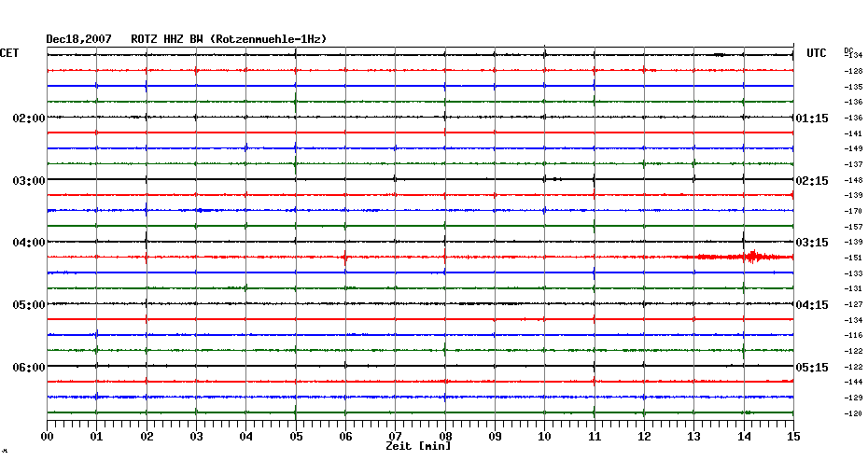Select the 04:00 CET time label

tap(29, 243)
